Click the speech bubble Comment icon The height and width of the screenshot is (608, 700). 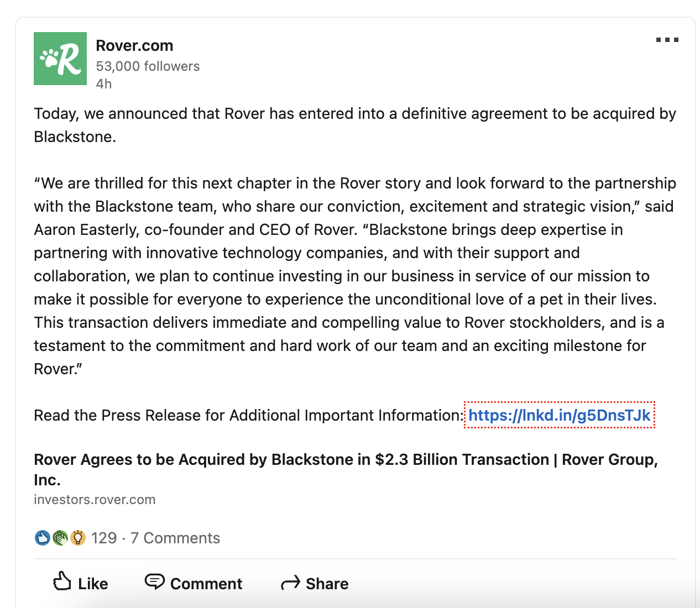click(x=154, y=581)
